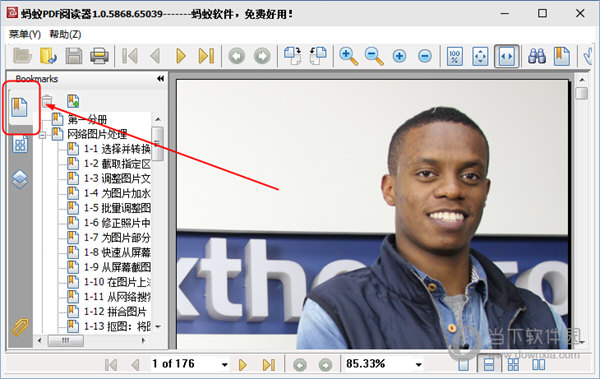Select bookmark 1-12 拼合图片
The width and height of the screenshot is (600, 379).
click(115, 311)
